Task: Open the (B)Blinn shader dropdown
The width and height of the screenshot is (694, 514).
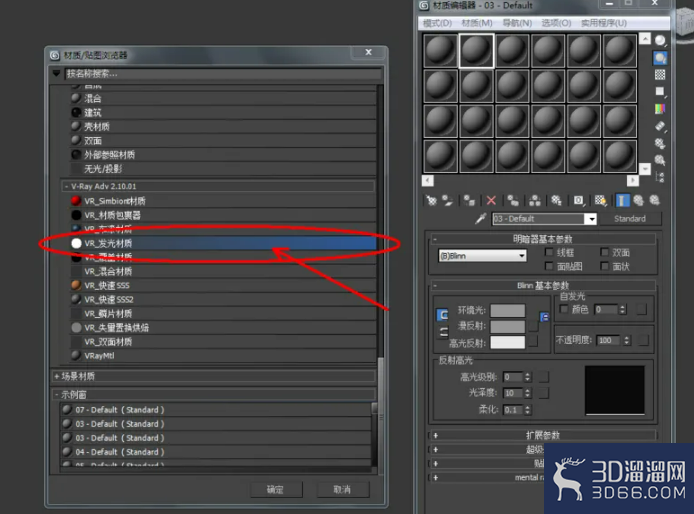Action: (482, 256)
